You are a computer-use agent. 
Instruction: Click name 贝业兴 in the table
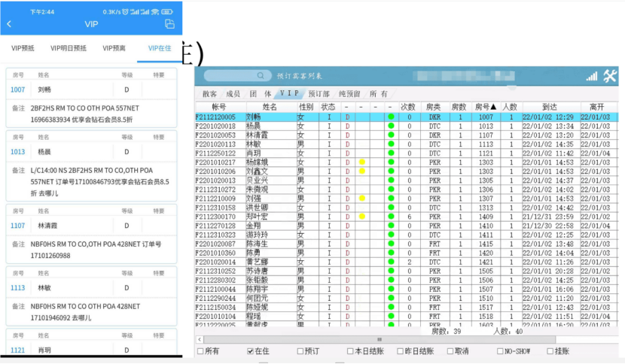(257, 180)
